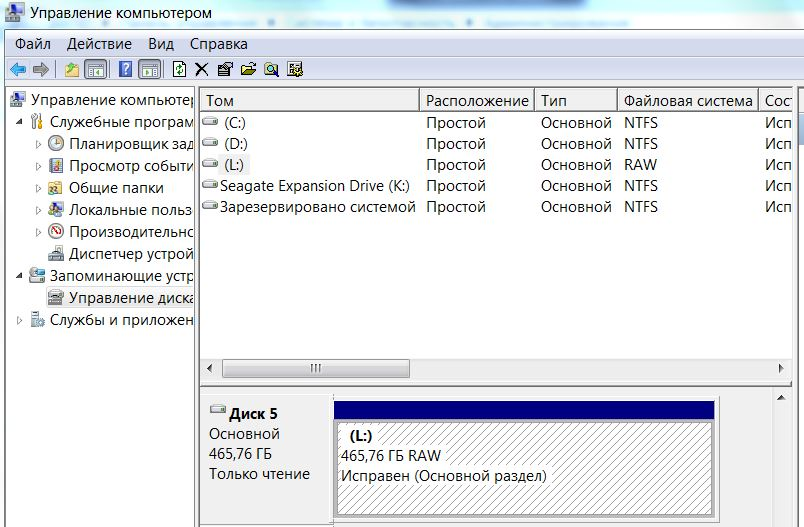
Task: Click the Back arrow toolbar icon
Action: pyautogui.click(x=18, y=69)
